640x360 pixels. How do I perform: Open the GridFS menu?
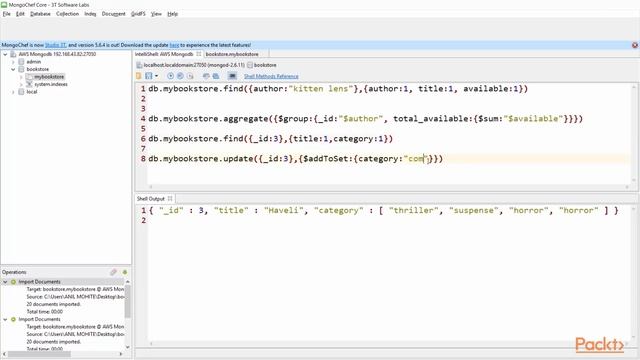coord(138,14)
